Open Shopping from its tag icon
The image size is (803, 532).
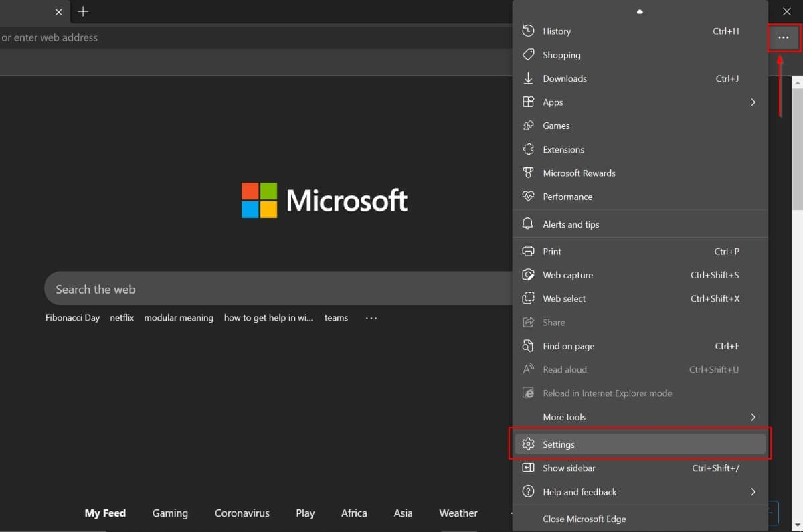528,54
